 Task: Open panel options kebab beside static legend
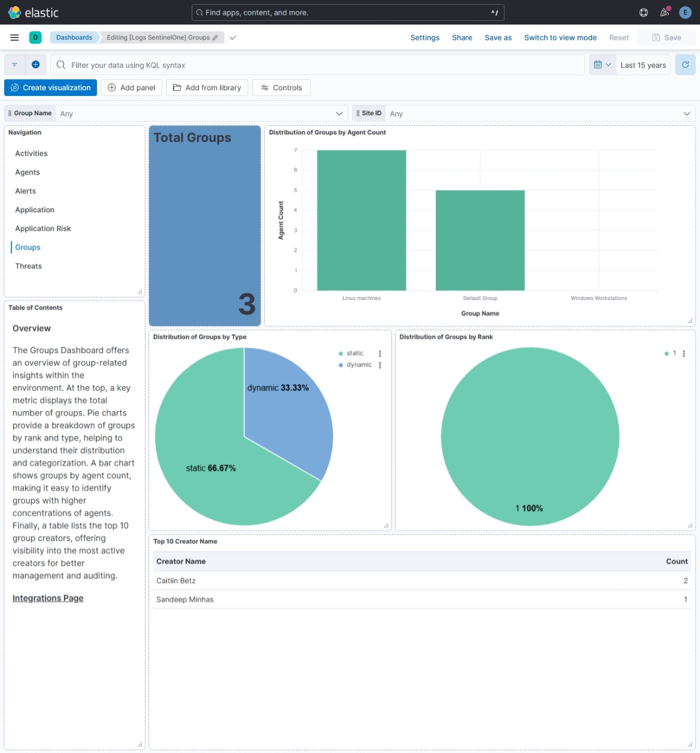pos(379,353)
